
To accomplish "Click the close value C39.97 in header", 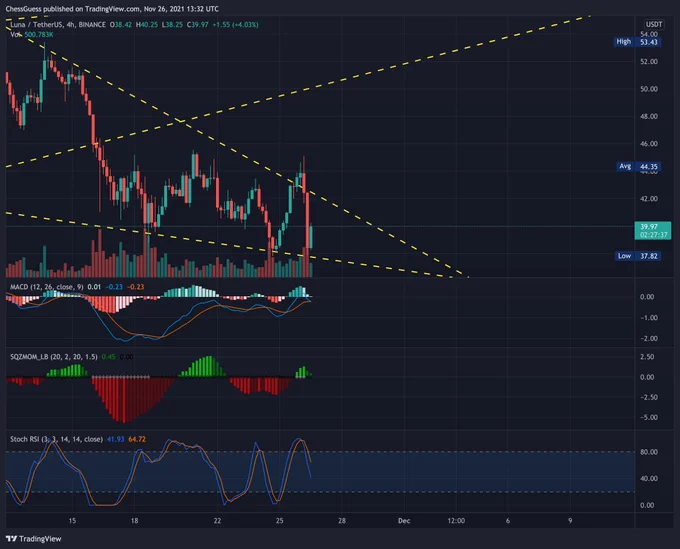I will click(198, 25).
